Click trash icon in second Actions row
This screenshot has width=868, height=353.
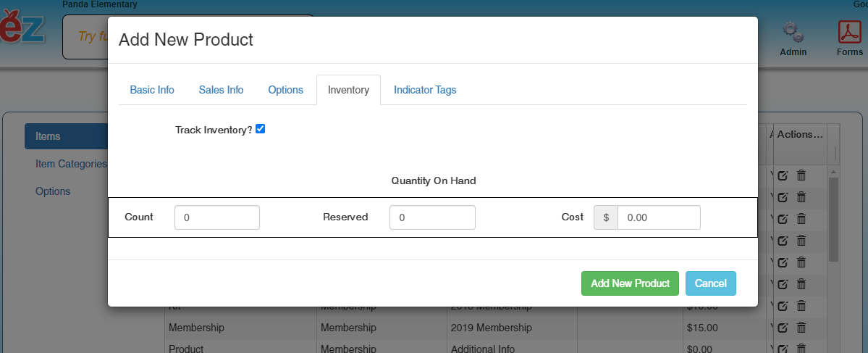point(801,197)
